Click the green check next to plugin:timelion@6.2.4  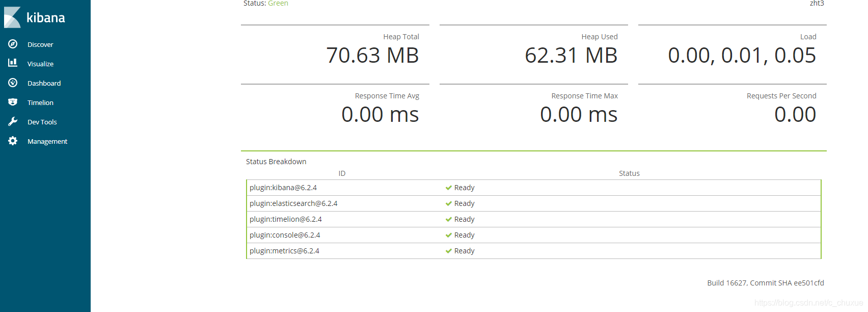click(449, 219)
